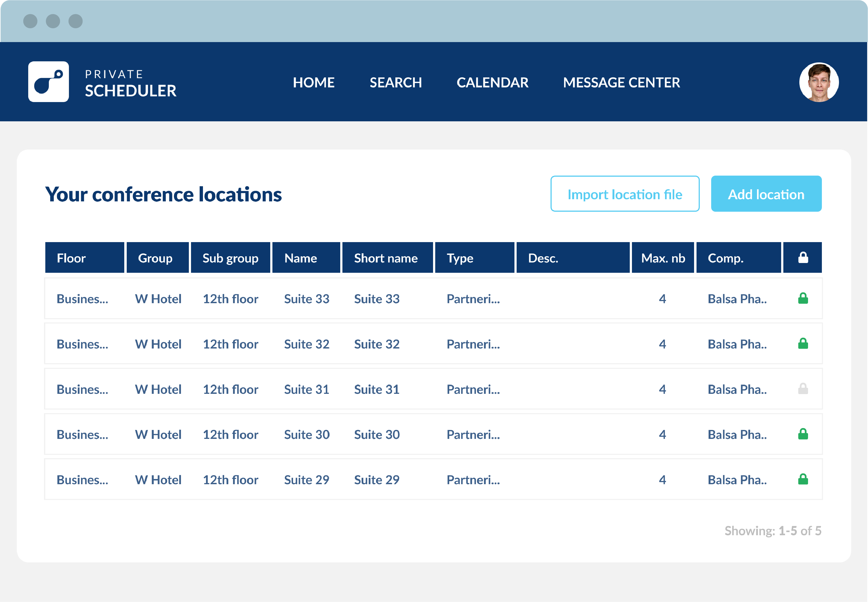Screen dimensions: 868x602
Task: Click the 'Showing: 1-5 of 5' pagination text
Action: click(x=773, y=531)
